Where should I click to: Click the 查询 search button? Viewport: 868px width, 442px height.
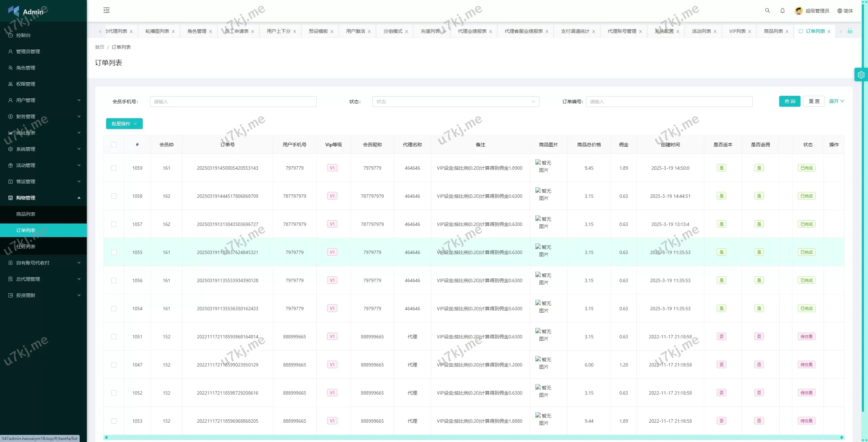(789, 101)
